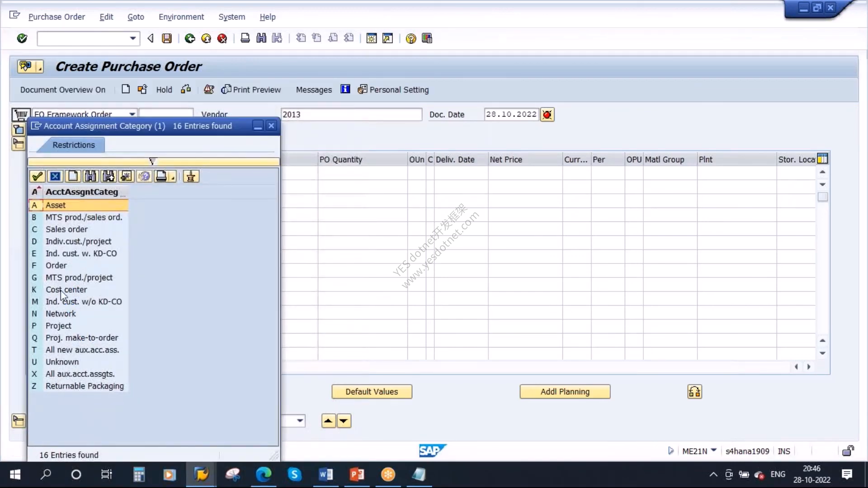Toggle Document Overview On
Screen dimensions: 868x488
coord(63,89)
